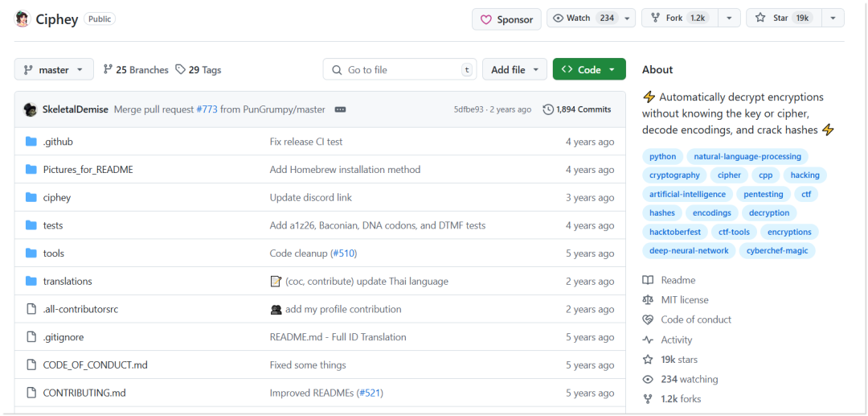This screenshot has width=868, height=416.
Task: Click the heart Sponsor button
Action: click(506, 19)
